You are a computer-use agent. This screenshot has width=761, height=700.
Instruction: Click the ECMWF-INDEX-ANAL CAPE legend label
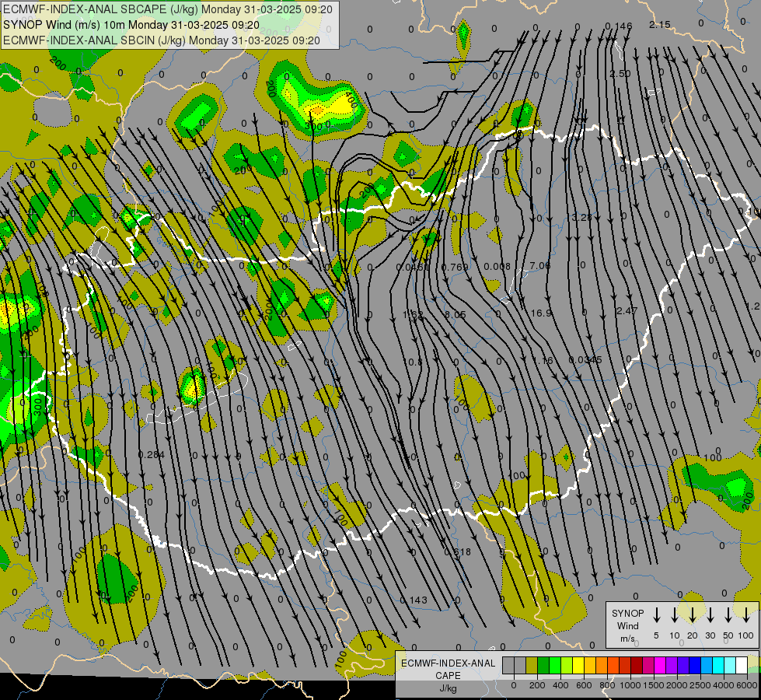coord(448,669)
